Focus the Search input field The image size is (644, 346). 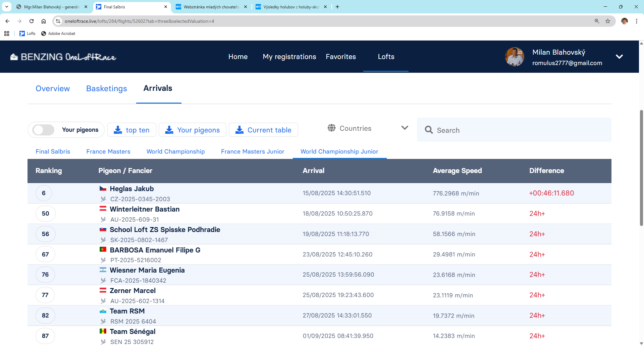click(x=520, y=130)
